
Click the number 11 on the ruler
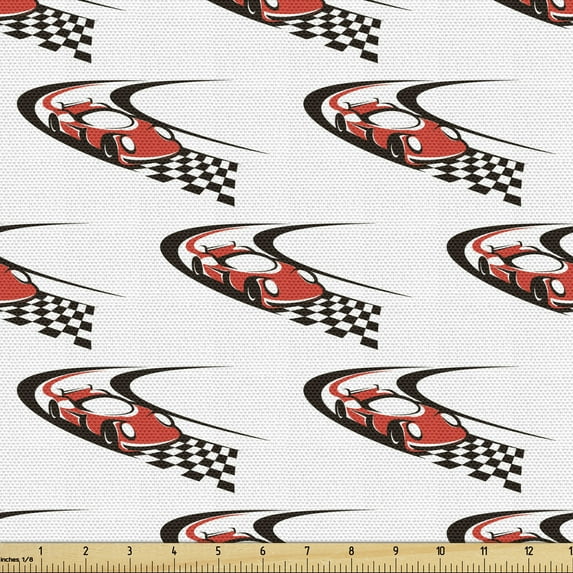click(x=484, y=551)
